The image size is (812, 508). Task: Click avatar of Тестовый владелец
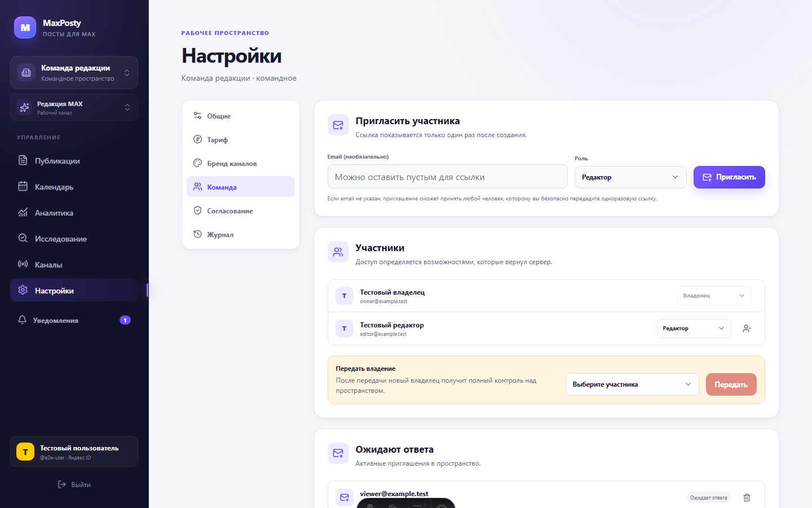coord(345,296)
